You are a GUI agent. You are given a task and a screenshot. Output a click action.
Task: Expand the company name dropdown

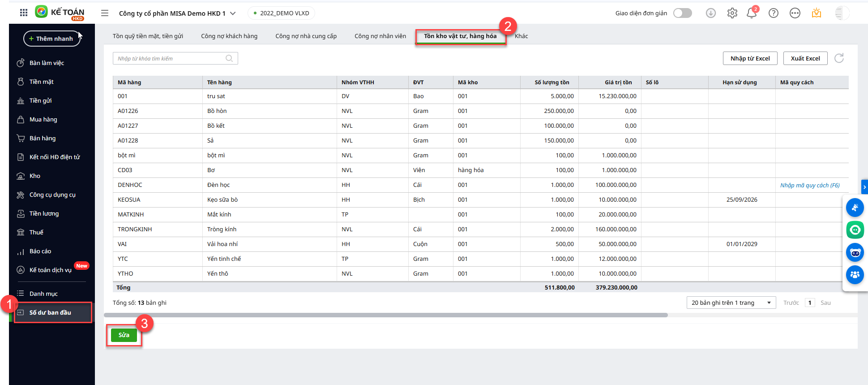click(233, 13)
